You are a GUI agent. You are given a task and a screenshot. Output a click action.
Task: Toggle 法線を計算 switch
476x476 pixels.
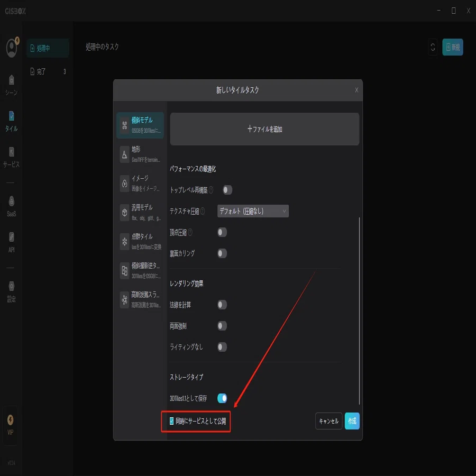pyautogui.click(x=222, y=305)
